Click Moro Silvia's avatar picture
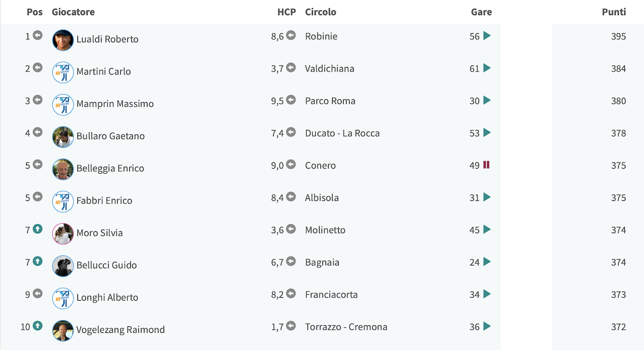The height and width of the screenshot is (350, 644). pos(63,233)
